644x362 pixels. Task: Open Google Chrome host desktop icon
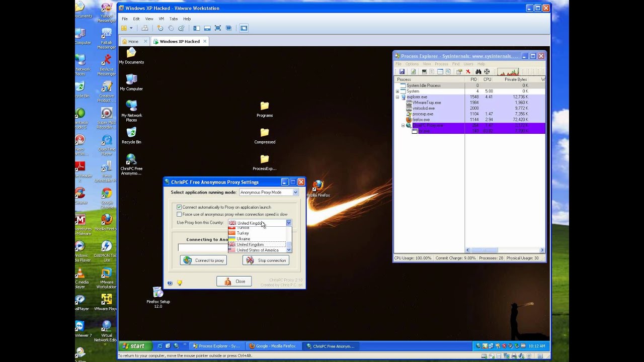tap(107, 198)
